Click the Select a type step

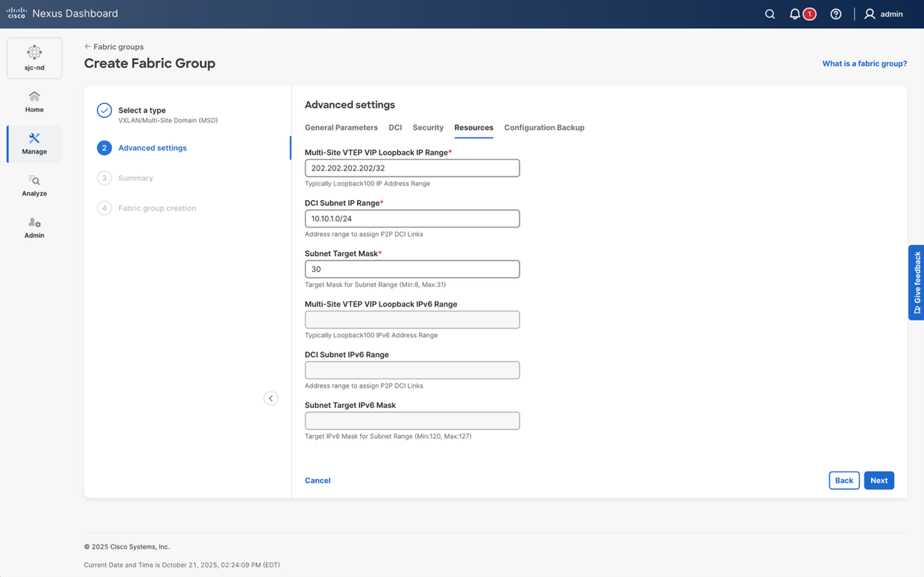(x=142, y=110)
